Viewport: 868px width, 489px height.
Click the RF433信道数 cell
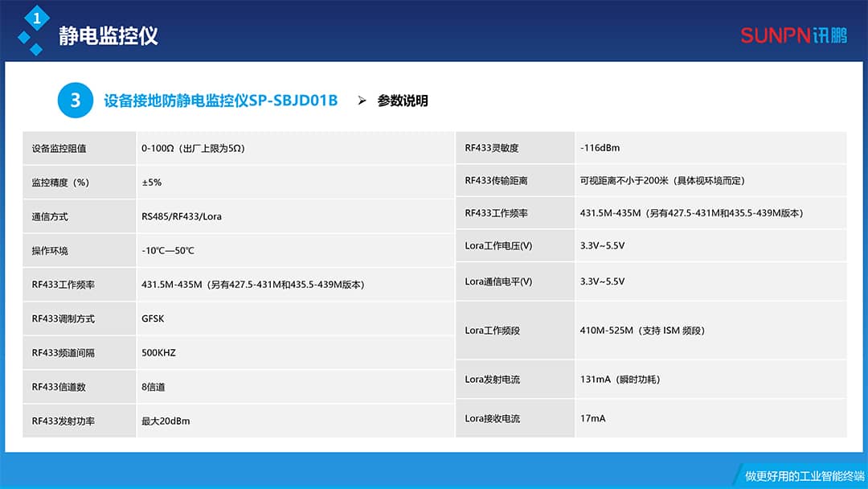click(x=79, y=387)
